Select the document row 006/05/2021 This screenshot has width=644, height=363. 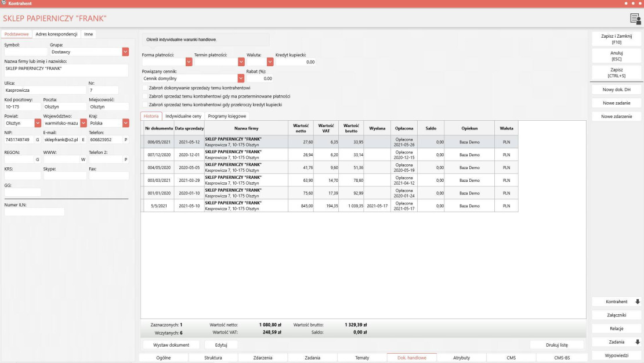click(x=330, y=142)
